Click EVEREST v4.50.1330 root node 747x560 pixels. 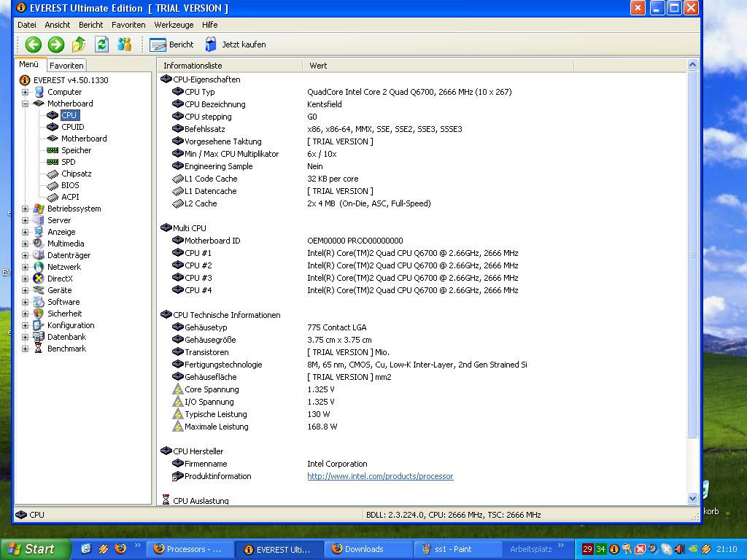pos(71,80)
